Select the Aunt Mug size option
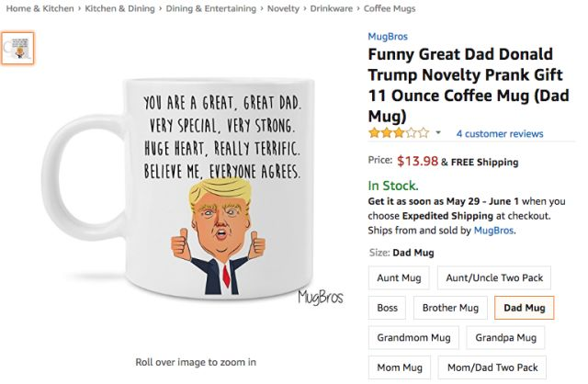The width and height of the screenshot is (588, 384). point(399,277)
